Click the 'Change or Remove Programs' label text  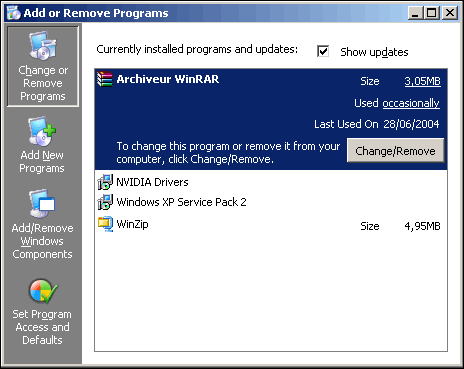[x=43, y=83]
